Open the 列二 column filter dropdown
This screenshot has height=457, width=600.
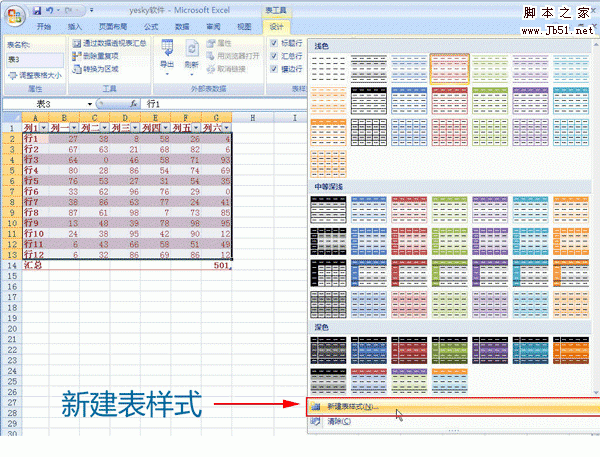104,127
